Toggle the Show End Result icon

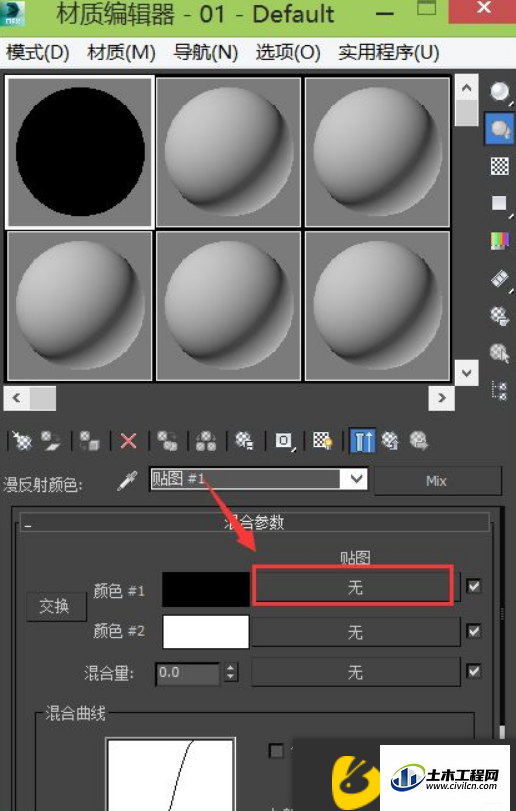tap(362, 441)
